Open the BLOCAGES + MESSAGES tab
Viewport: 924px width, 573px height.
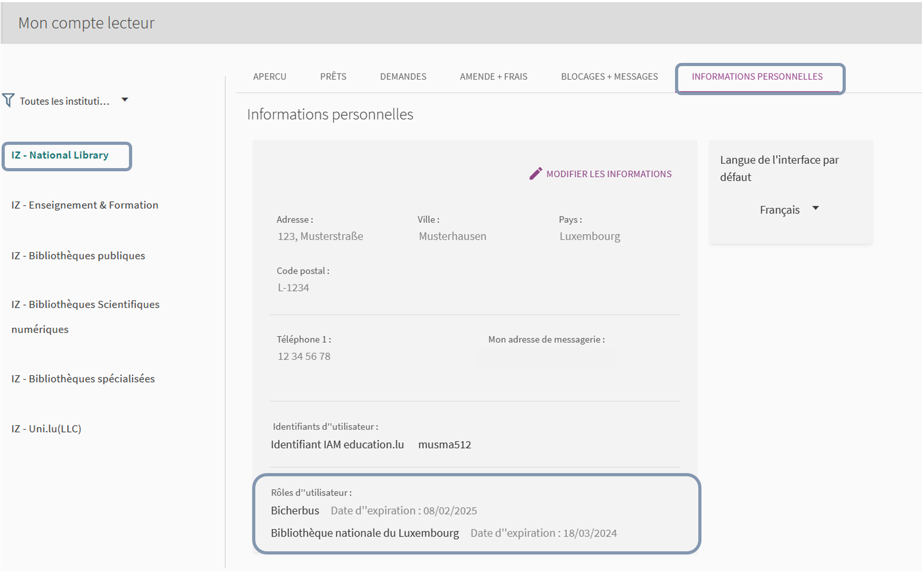point(609,76)
